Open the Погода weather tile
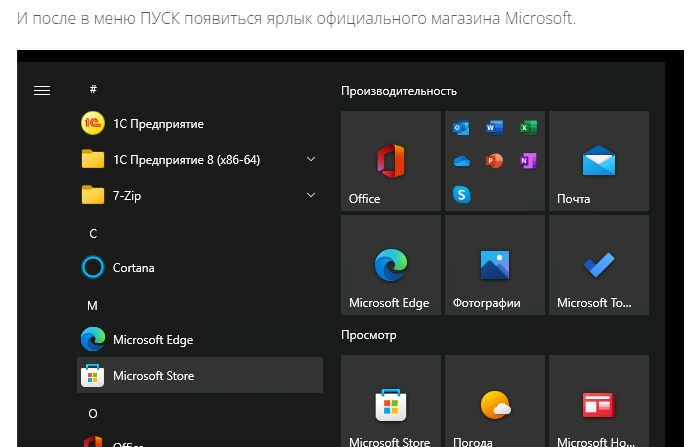Screen dimensions: 692x447 pos(495,401)
